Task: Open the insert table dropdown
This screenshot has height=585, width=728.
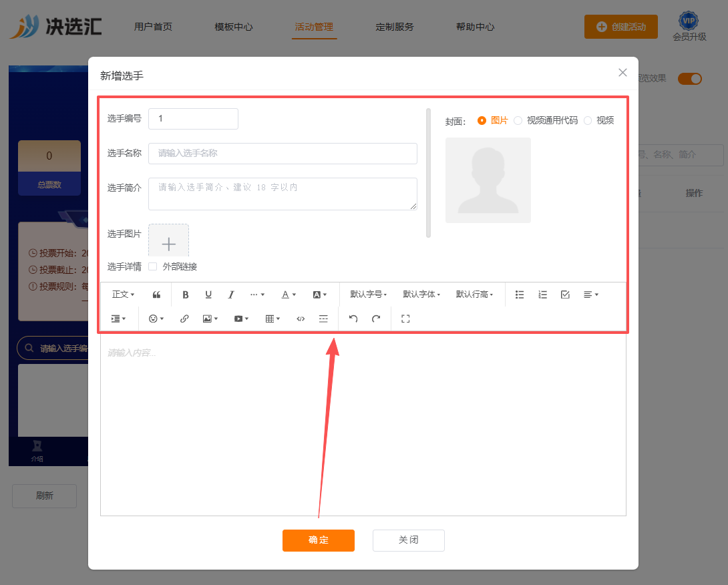Action: (x=272, y=319)
